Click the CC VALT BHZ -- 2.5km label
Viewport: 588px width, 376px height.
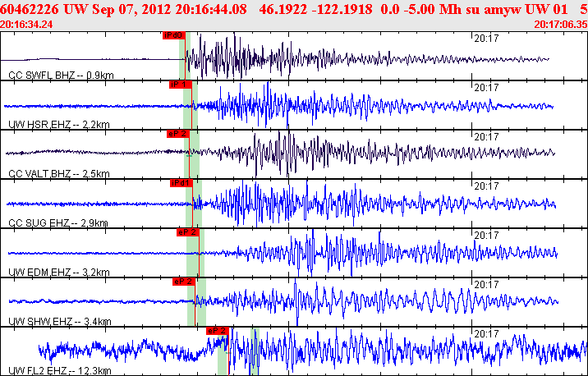59,174
